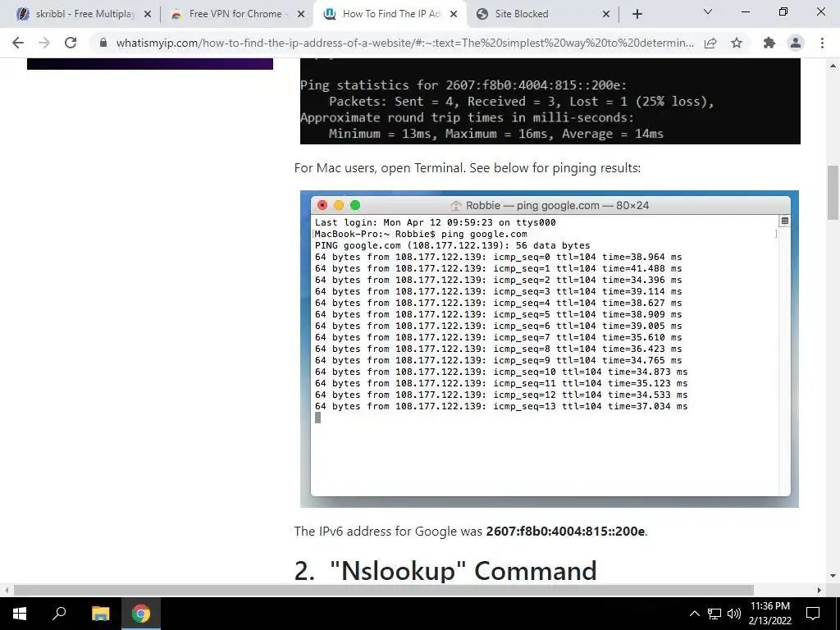
Task: Click the URL address bar
Action: coord(404,43)
